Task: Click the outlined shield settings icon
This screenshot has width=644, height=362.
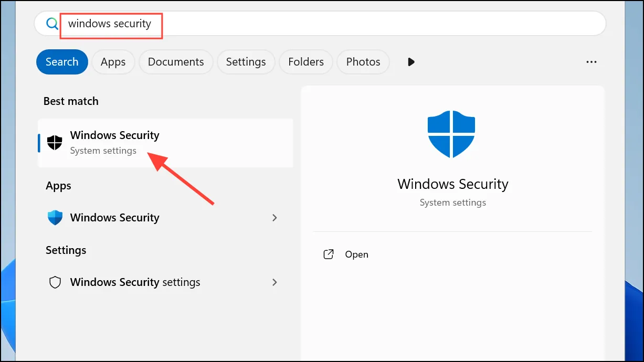Action: tap(55, 282)
